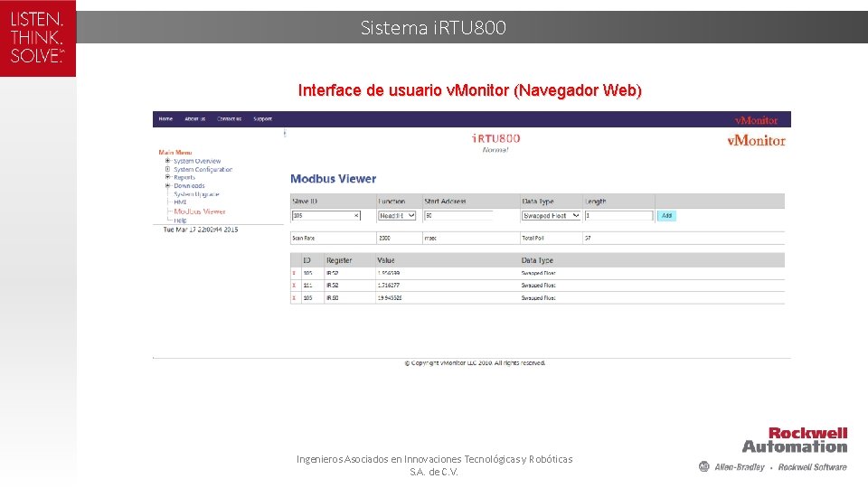Click the Value column header
This screenshot has width=868, height=488.
386,260
